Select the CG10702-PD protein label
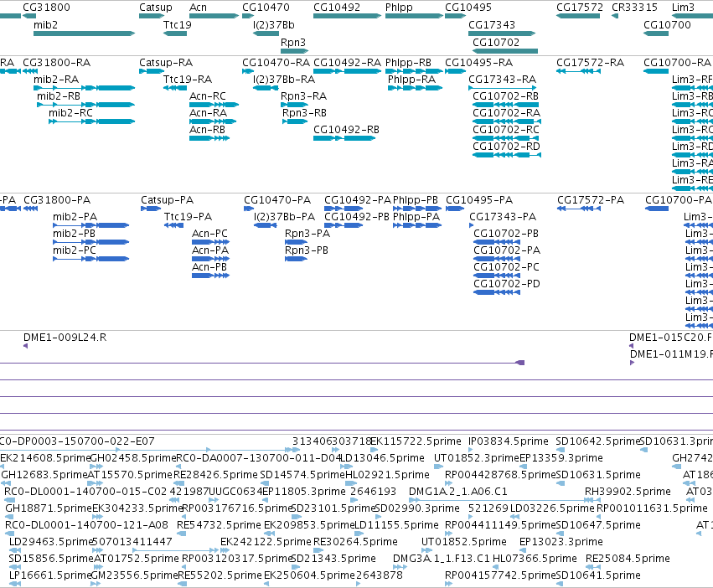The width and height of the screenshot is (713, 588). [x=507, y=284]
